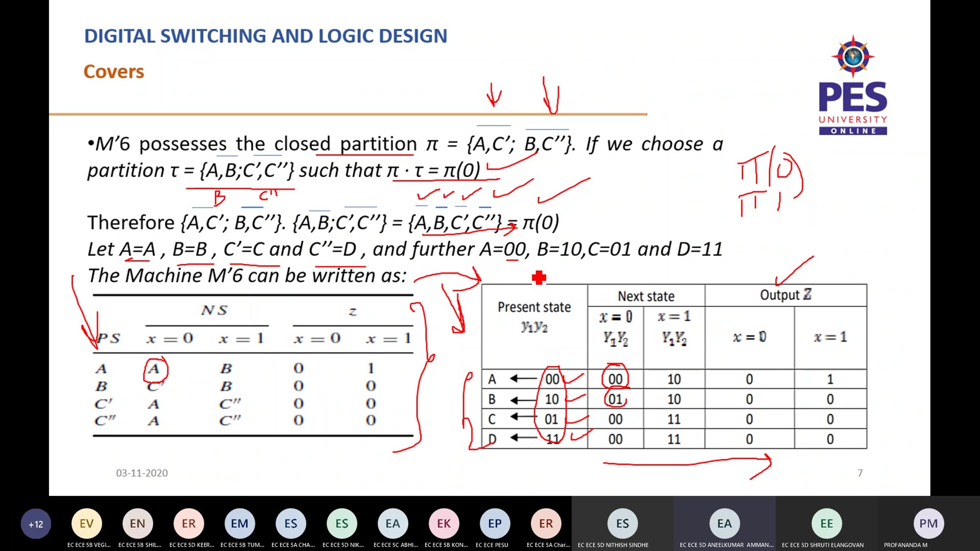Click the Output Z table header
The image size is (980, 551).
[785, 295]
